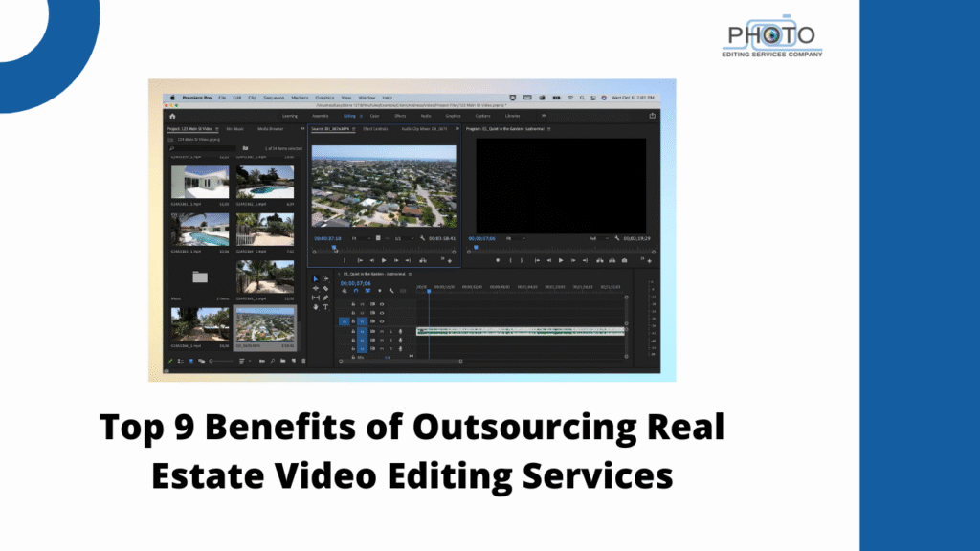The height and width of the screenshot is (551, 980).
Task: Switch to Effects workspace tab
Action: pos(400,116)
